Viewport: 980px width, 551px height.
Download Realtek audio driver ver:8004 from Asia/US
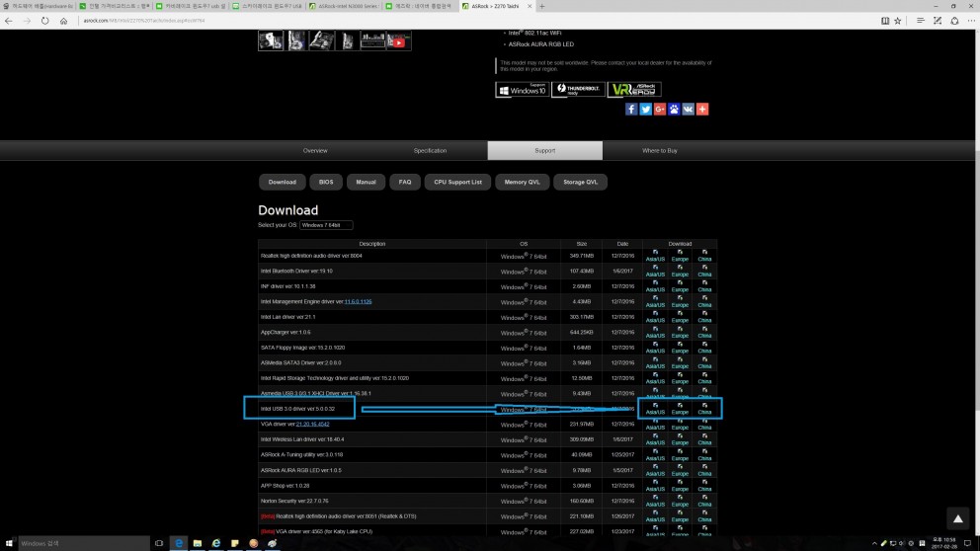click(x=655, y=256)
